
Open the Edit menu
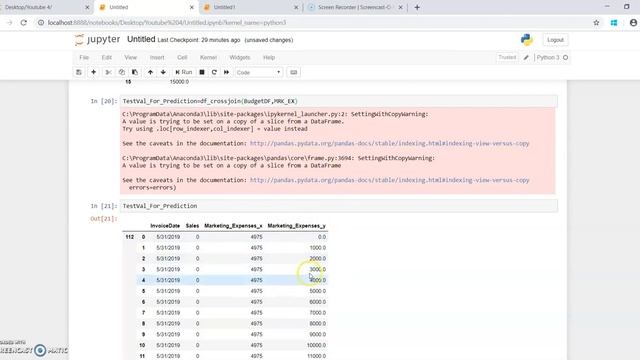pos(107,58)
